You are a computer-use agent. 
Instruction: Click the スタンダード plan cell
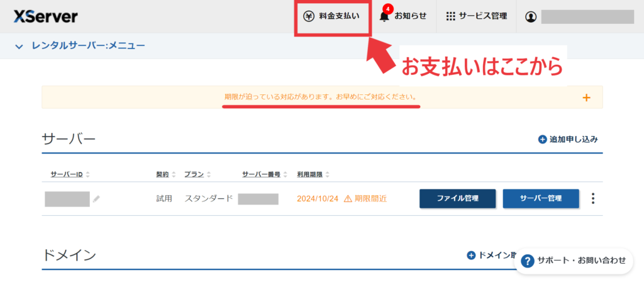tap(209, 198)
